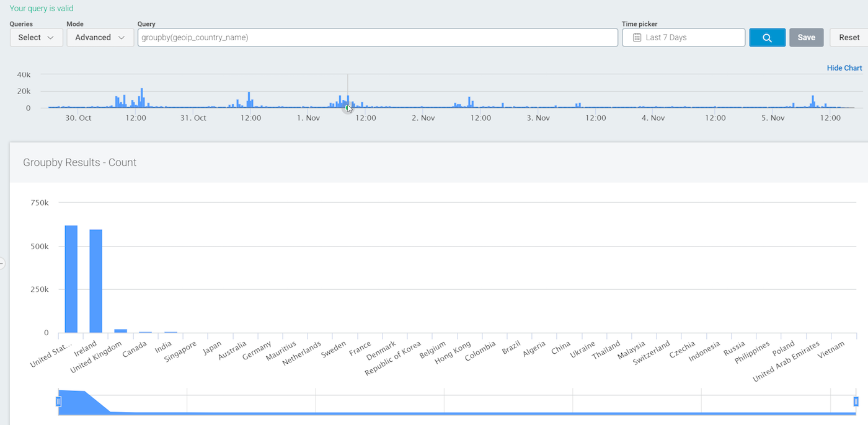Click the tallest timeline spike on 30 Oct
Image resolution: width=868 pixels, height=425 pixels.
[141, 99]
